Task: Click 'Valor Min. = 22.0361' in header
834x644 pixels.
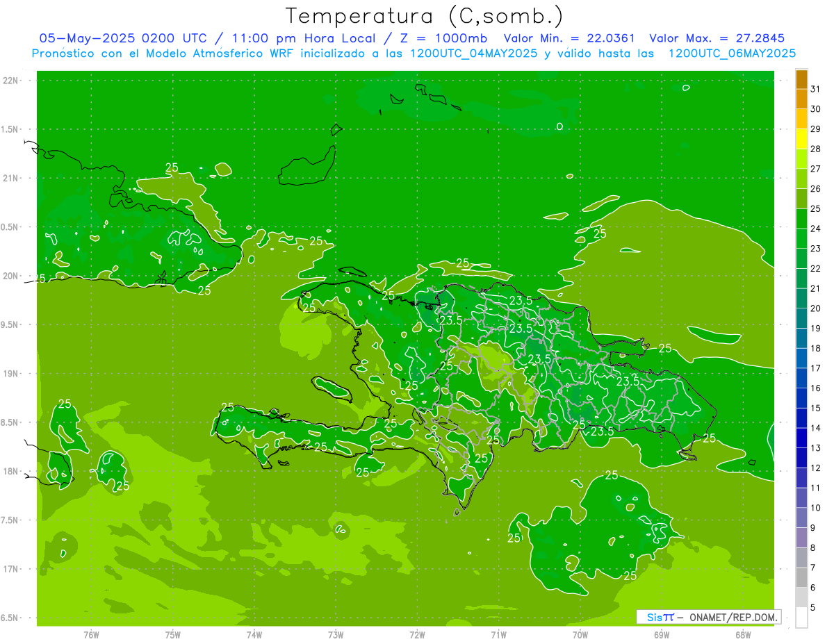Action: tap(569, 38)
